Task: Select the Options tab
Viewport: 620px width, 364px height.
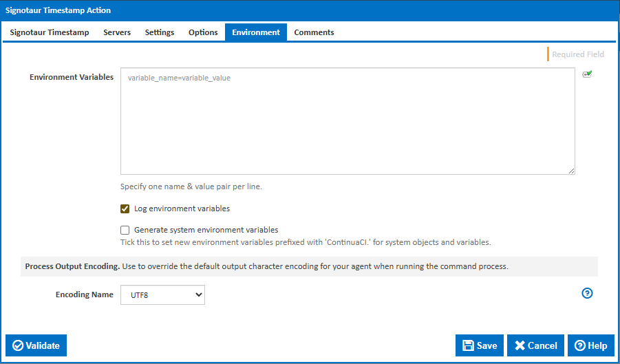Action: pyautogui.click(x=203, y=32)
